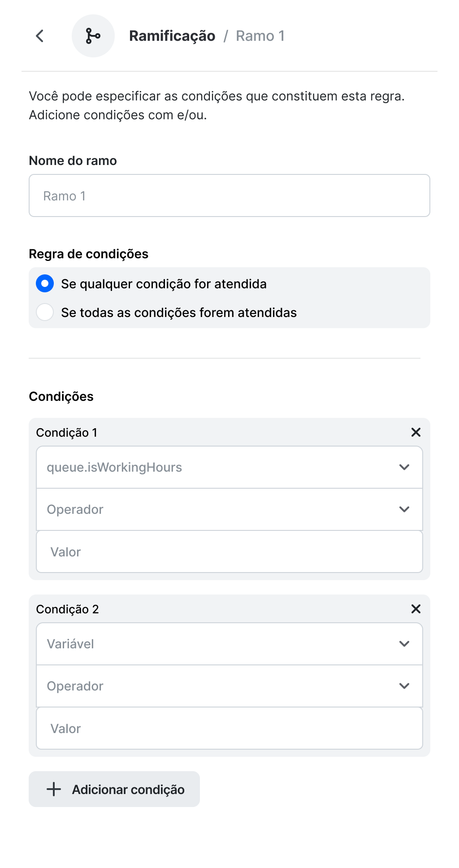Image resolution: width=459 pixels, height=868 pixels.
Task: Select 'Se qualquer condição for atendida' radio
Action: (x=45, y=284)
